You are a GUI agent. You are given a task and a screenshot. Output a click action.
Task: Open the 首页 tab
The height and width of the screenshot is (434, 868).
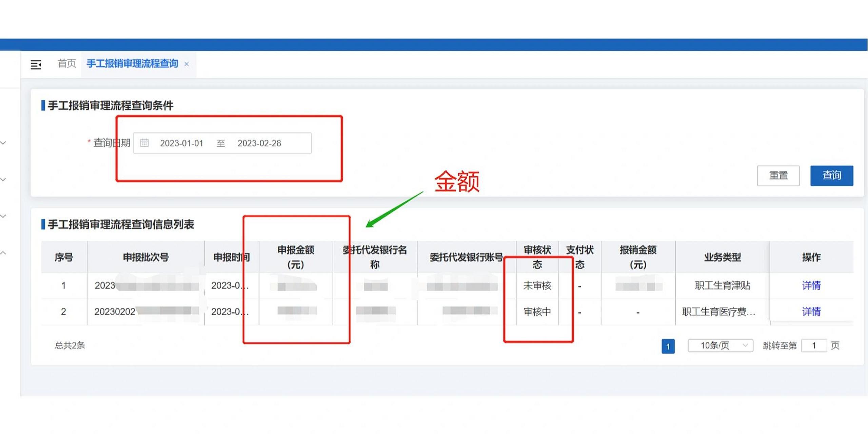pos(67,63)
